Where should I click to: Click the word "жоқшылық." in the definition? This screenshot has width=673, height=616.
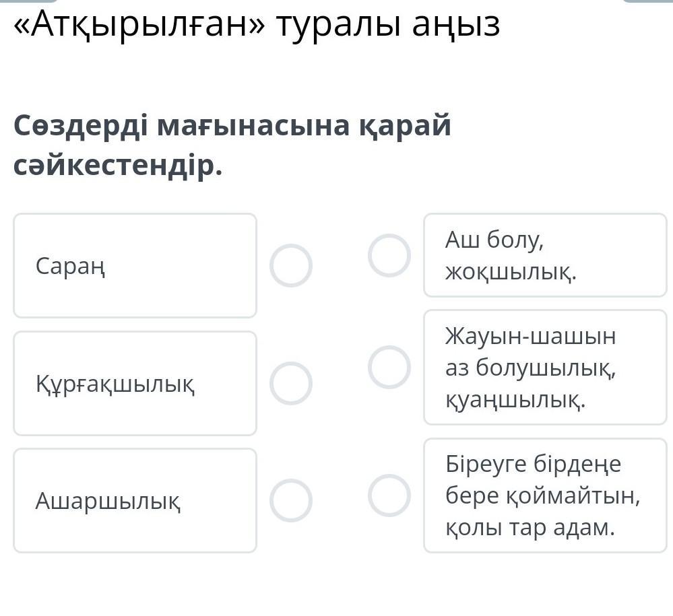pyautogui.click(x=511, y=272)
